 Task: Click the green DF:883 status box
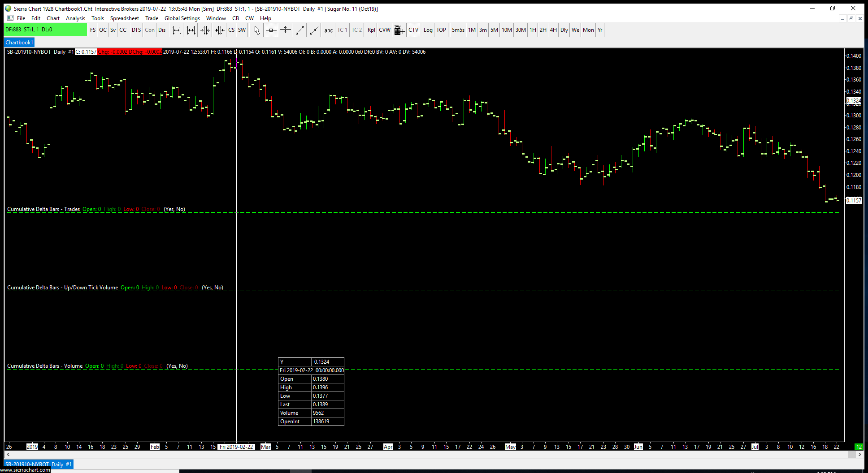[x=45, y=30]
